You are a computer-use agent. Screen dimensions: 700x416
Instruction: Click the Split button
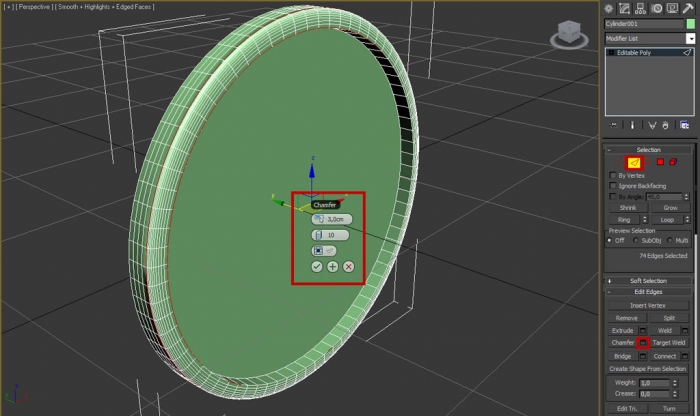click(x=669, y=318)
